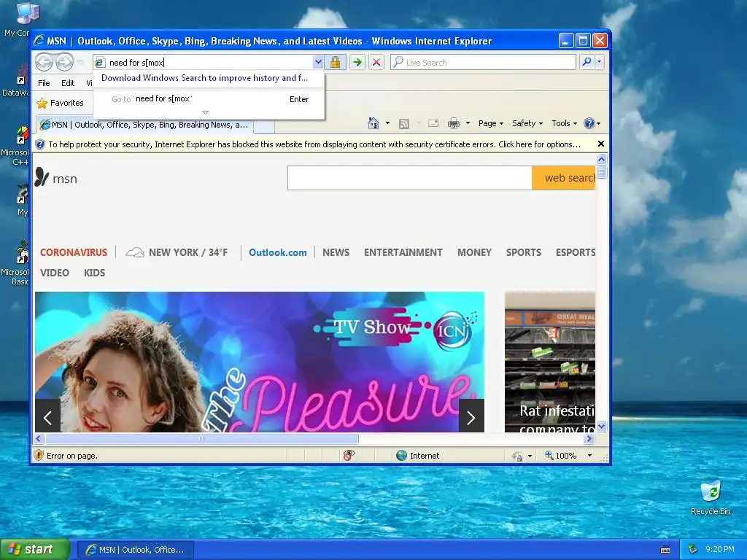Image resolution: width=747 pixels, height=560 pixels.
Task: Click Download Windows Search suggestion
Action: 205,78
